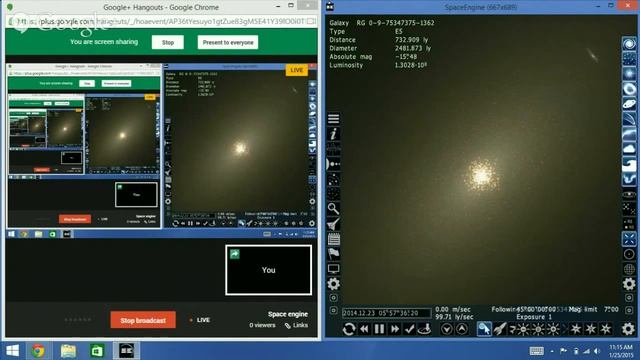The image size is (640, 360).
Task: Toggle constellation lines icon
Action: pos(629,209)
